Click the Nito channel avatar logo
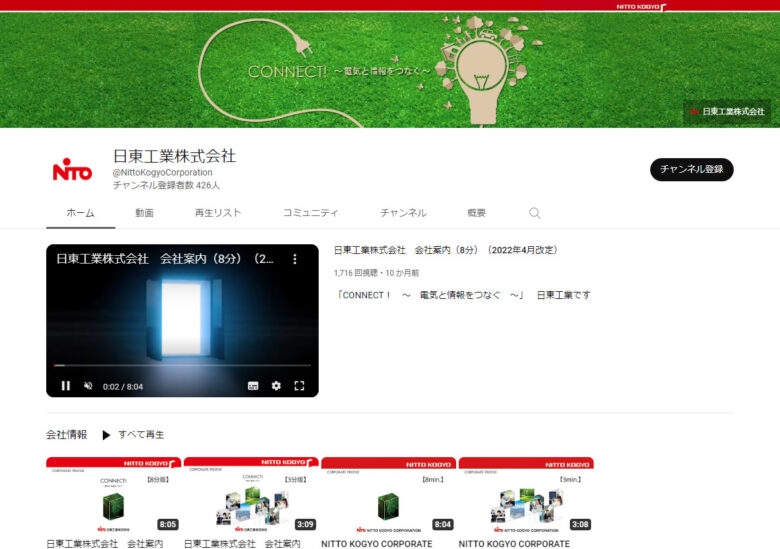The width and height of the screenshot is (780, 549). coord(72,170)
